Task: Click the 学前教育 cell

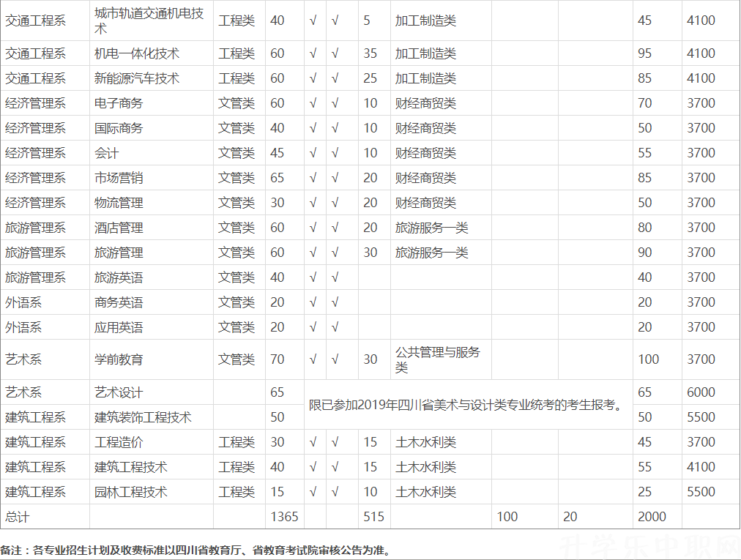Action: tap(152, 359)
